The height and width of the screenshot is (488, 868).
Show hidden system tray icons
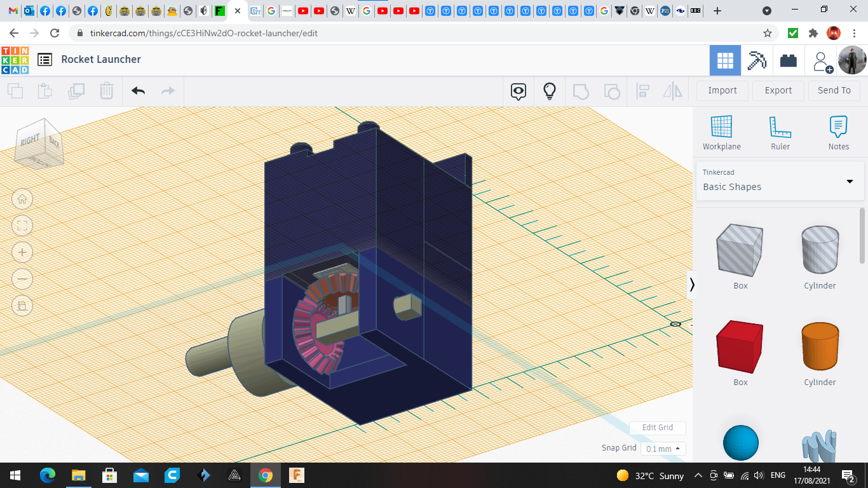coord(698,475)
